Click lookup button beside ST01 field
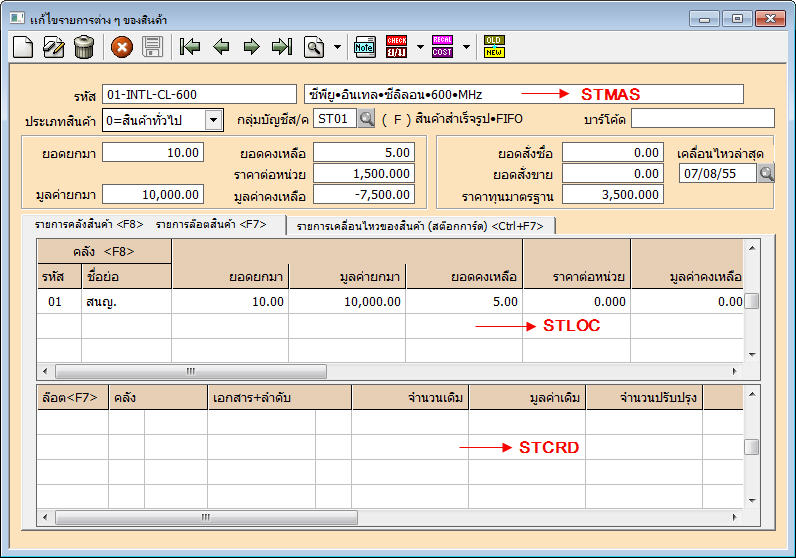The width and height of the screenshot is (796, 558). pyautogui.click(x=366, y=120)
